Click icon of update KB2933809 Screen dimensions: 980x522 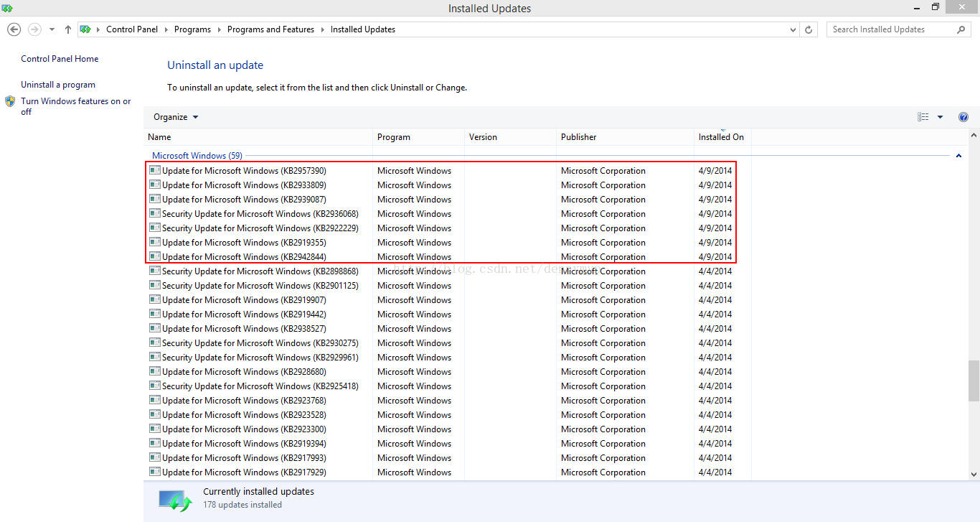[x=154, y=185]
